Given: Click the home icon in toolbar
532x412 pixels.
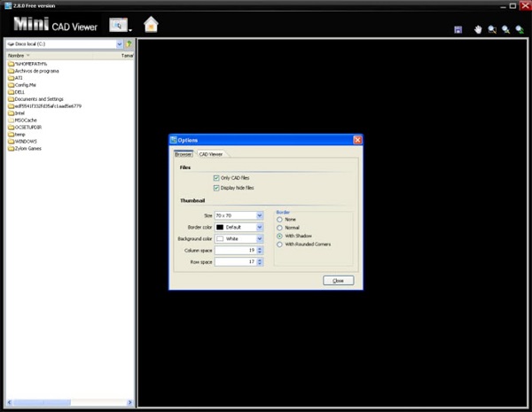Looking at the screenshot, I should 151,25.
